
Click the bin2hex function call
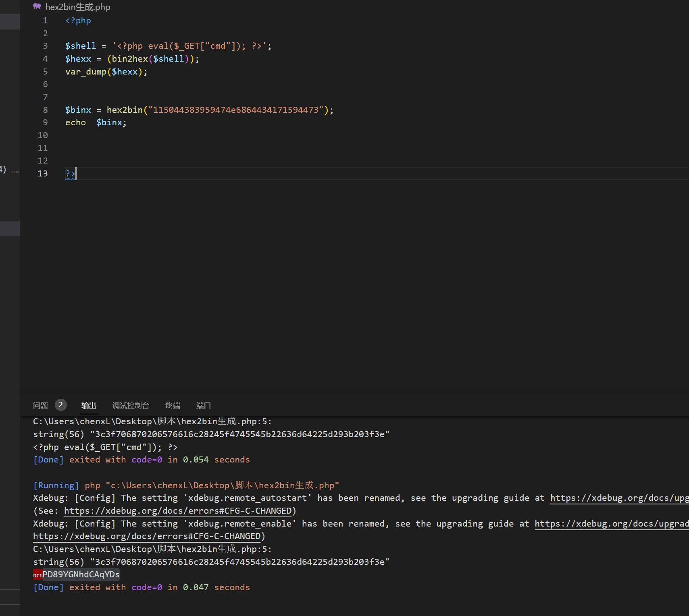(x=130, y=59)
